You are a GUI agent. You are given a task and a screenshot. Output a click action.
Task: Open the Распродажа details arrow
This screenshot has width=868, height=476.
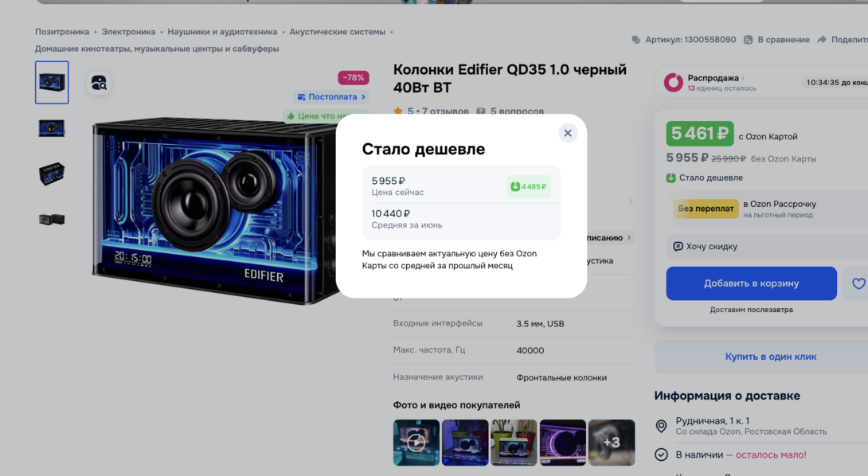click(743, 78)
